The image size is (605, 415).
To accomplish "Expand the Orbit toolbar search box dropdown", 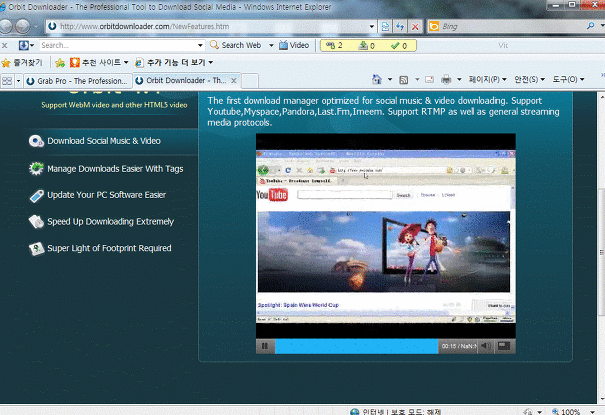I will click(200, 46).
